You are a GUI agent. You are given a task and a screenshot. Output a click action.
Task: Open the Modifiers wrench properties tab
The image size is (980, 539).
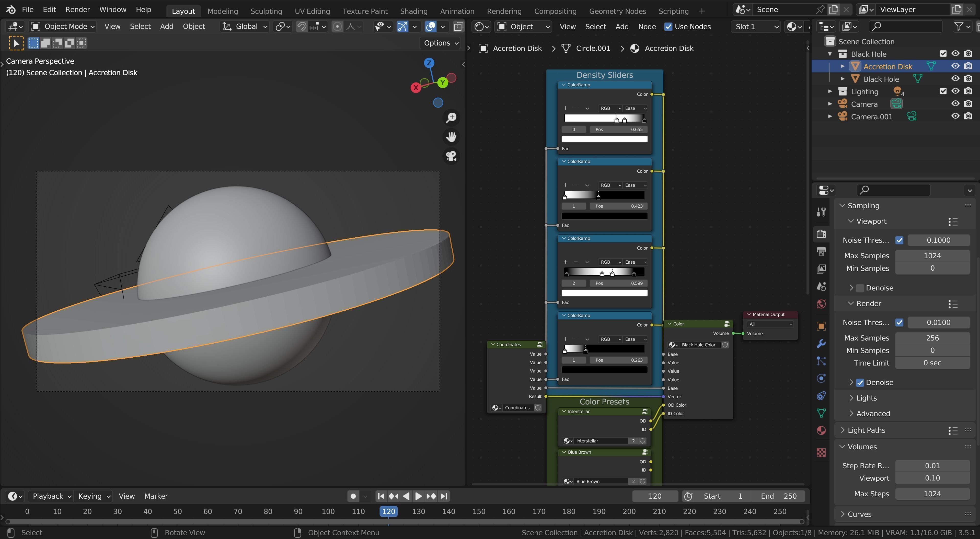tap(821, 344)
